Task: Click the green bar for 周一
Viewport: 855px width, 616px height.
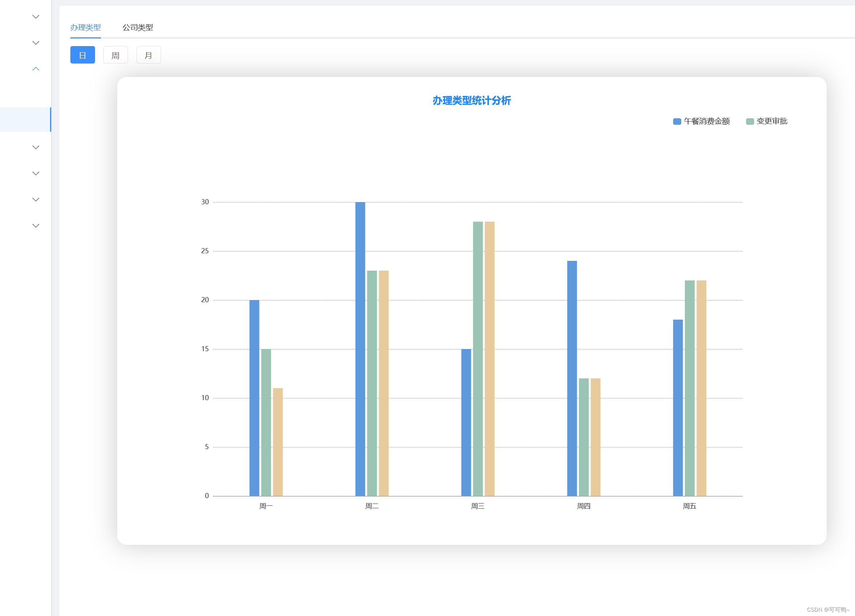Action: click(x=266, y=423)
